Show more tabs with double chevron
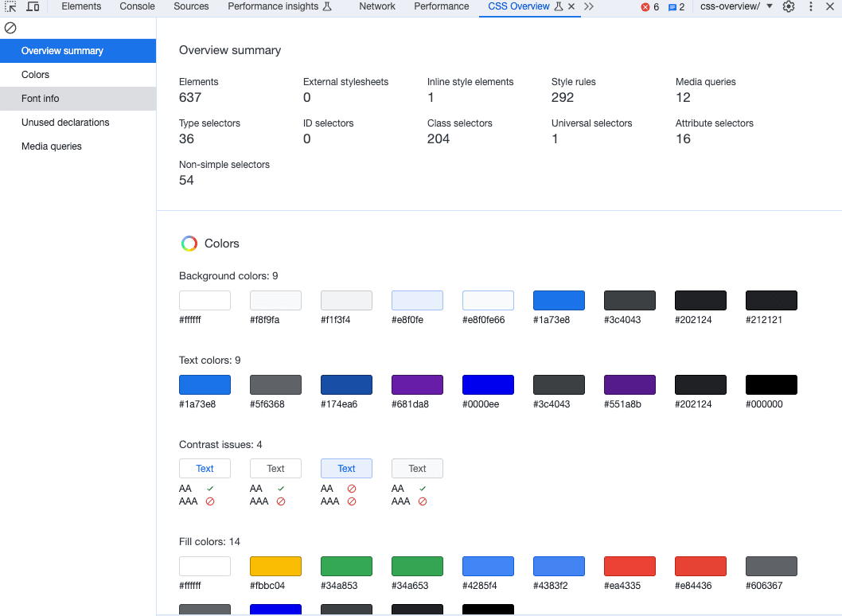The image size is (842, 616). pyautogui.click(x=589, y=6)
